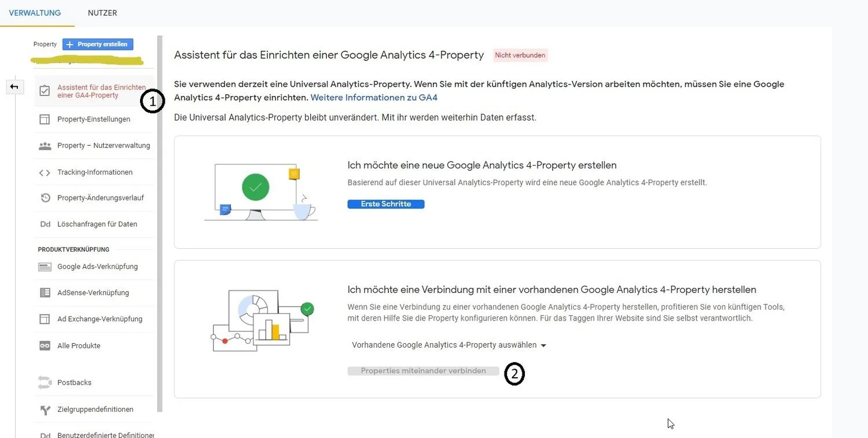Click the PRODUKTVERKNÜPFUNG section heading
This screenshot has height=438, width=868.
point(73,250)
